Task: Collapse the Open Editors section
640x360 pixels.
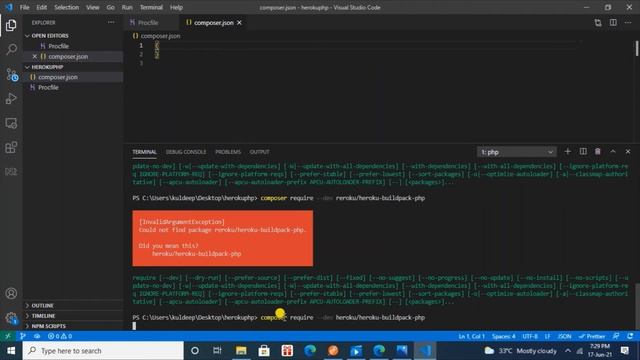Action: pyautogui.click(x=73, y=36)
